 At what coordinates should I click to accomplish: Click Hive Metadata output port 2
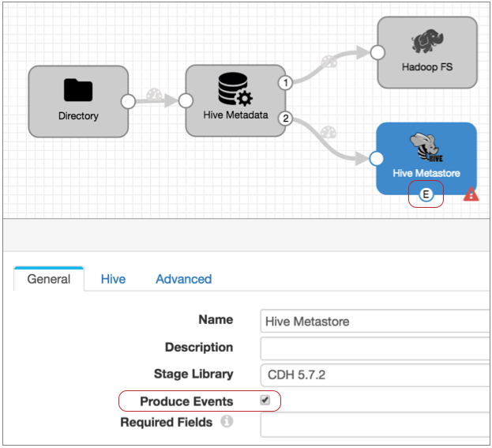coord(285,119)
